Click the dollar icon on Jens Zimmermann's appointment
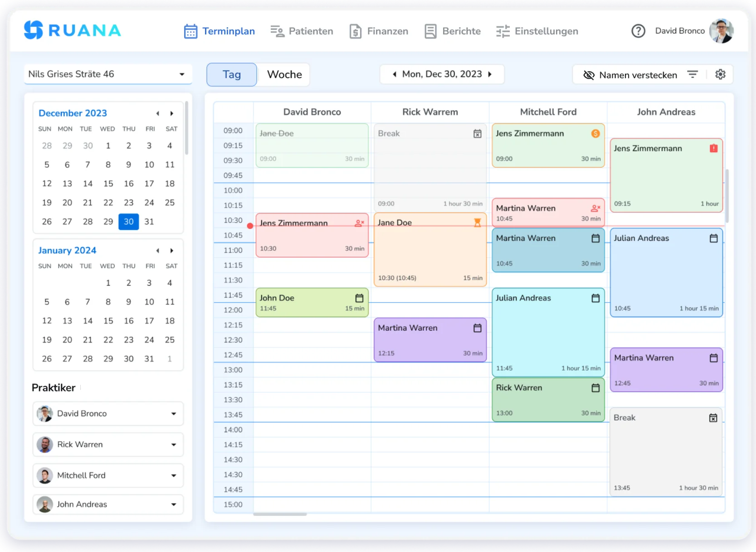The image size is (756, 552). (595, 133)
